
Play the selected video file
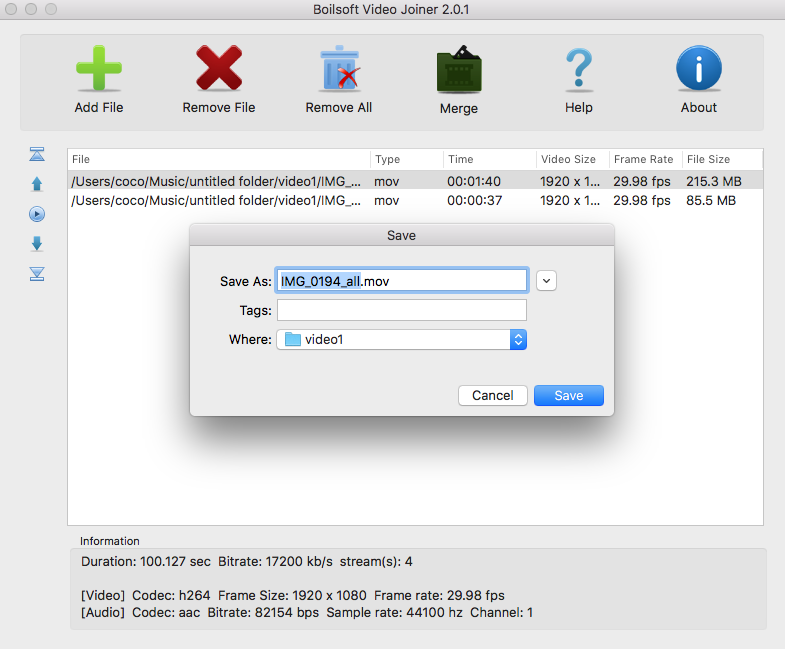coord(37,214)
